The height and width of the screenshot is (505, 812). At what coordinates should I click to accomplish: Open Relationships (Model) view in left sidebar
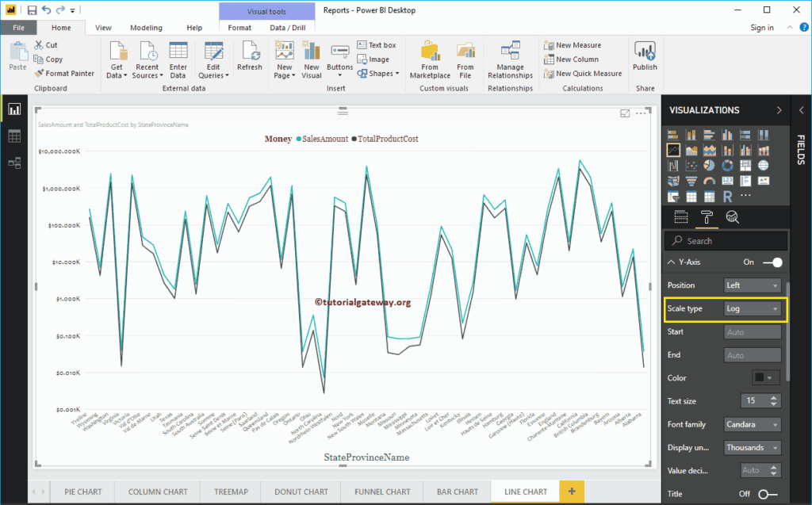tap(14, 163)
